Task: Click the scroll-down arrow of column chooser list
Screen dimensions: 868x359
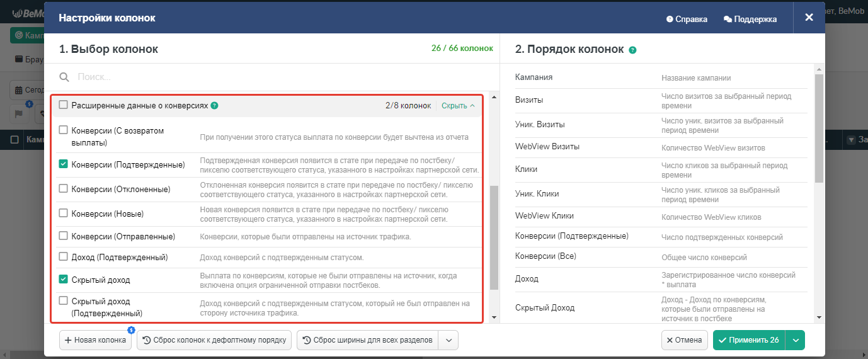Action: click(x=494, y=318)
